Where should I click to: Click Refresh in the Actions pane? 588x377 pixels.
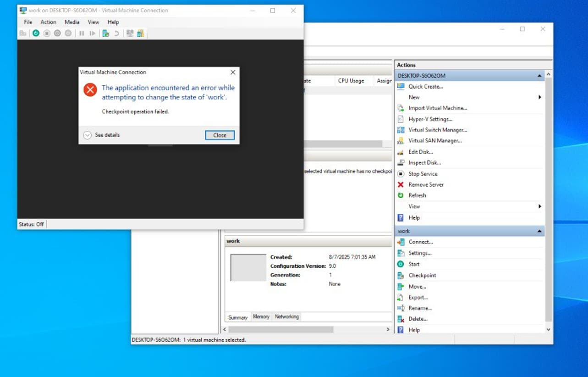tap(417, 195)
